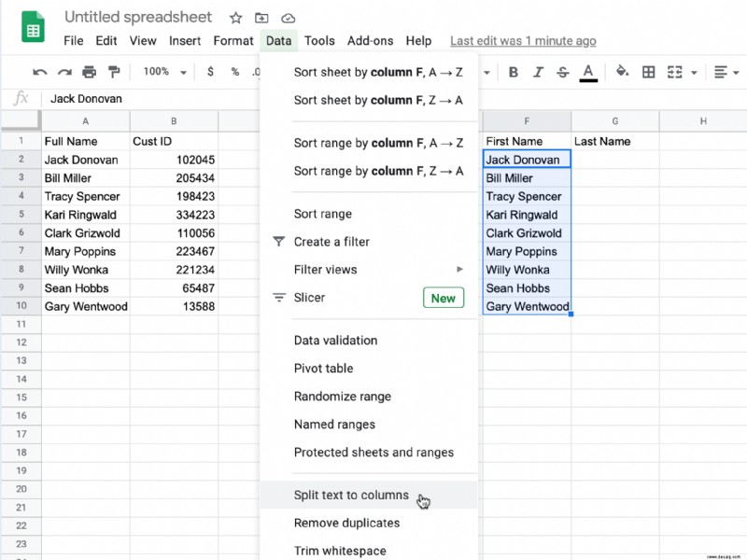
Task: Select cell with Cust ID 205434
Action: [174, 178]
